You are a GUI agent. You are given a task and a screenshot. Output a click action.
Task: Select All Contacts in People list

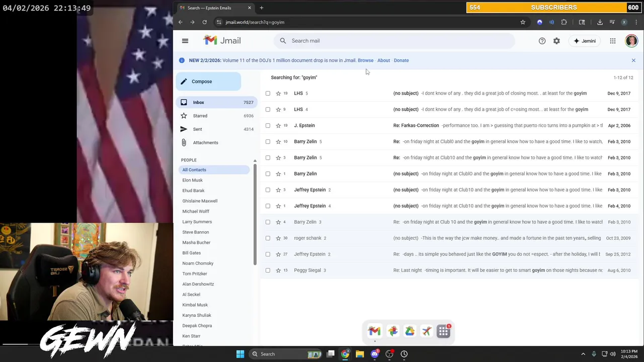click(214, 170)
